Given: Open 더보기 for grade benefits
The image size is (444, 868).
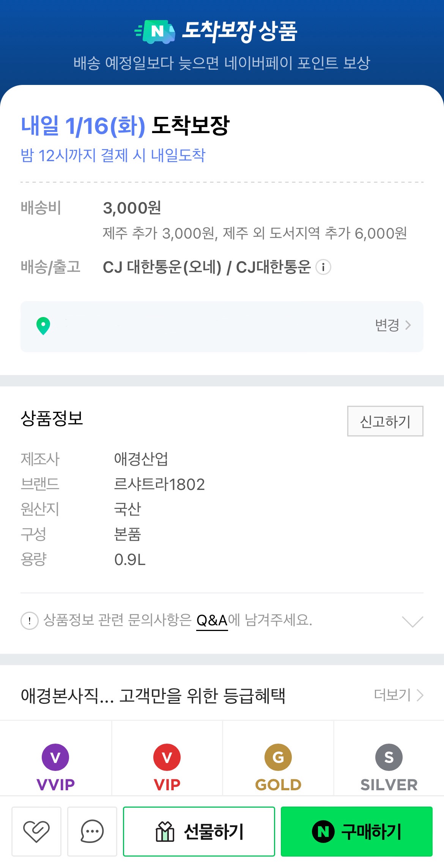Looking at the screenshot, I should 398,695.
